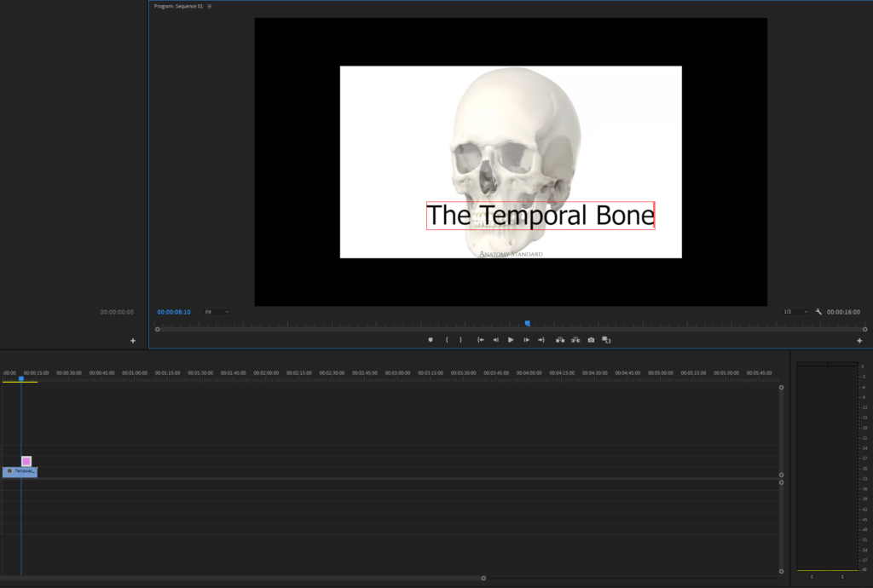
Task: Open the 1/2 playback resolution dropdown
Action: (795, 312)
